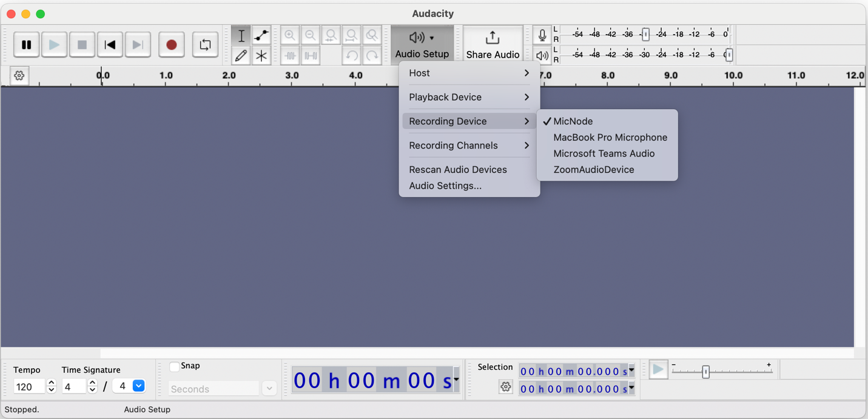Trim audio outside selection
This screenshot has height=419, width=868.
click(291, 55)
